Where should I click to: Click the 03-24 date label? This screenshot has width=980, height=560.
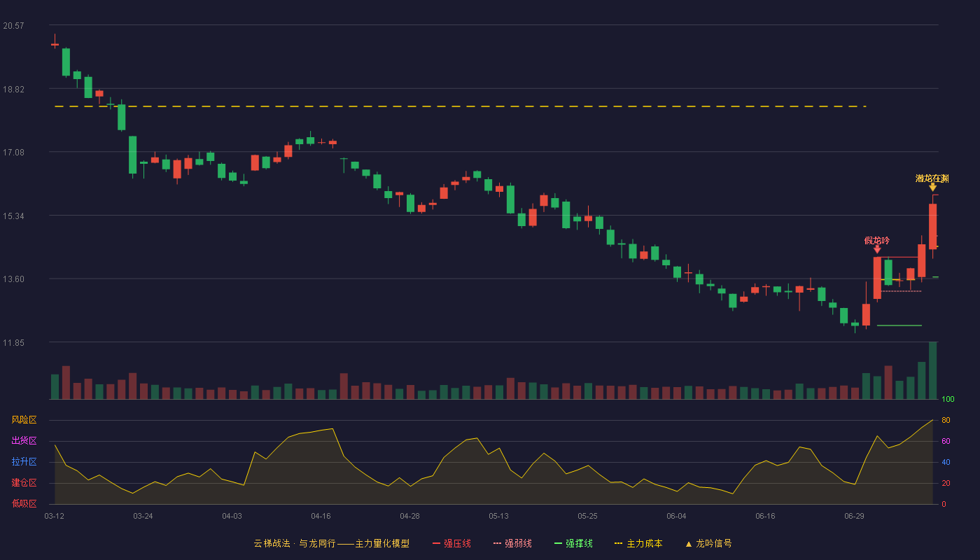click(x=143, y=516)
